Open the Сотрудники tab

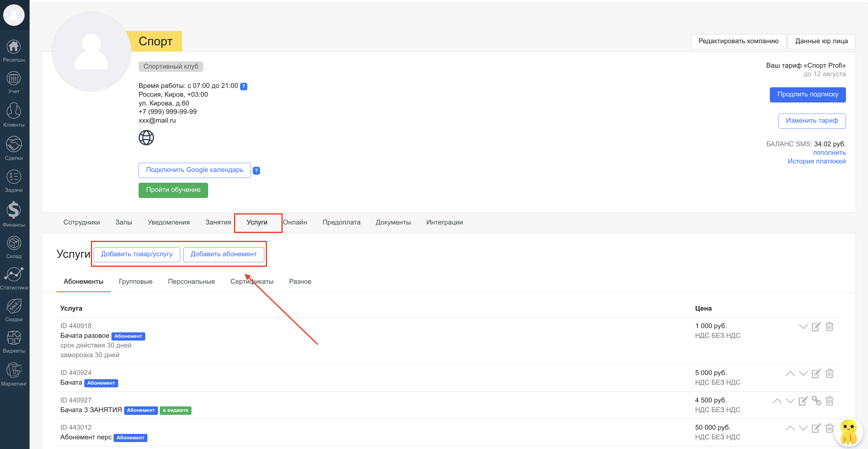point(82,222)
